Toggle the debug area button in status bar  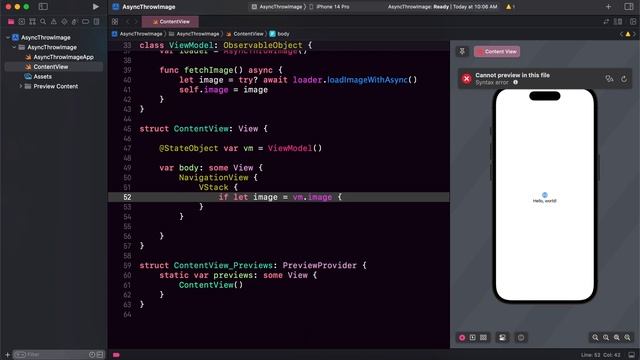[631, 355]
